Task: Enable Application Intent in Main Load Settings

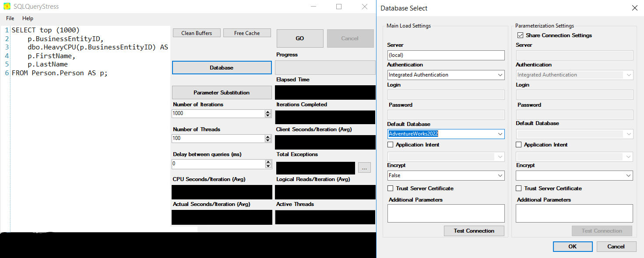Action: (391, 145)
